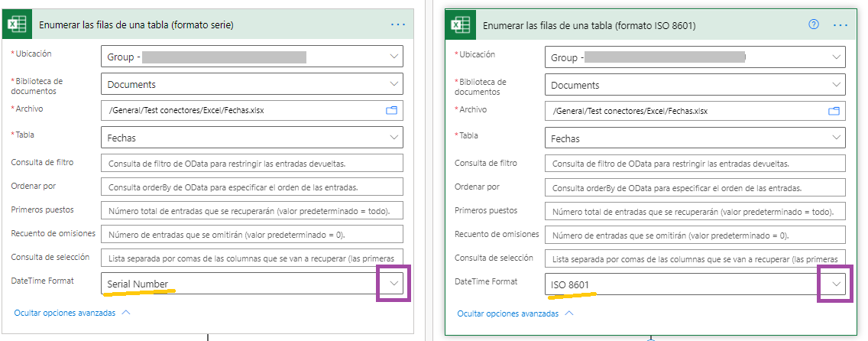Expand Tabla dropdown showing Fechas in formato serie card
This screenshot has width=868, height=341.
click(x=394, y=138)
